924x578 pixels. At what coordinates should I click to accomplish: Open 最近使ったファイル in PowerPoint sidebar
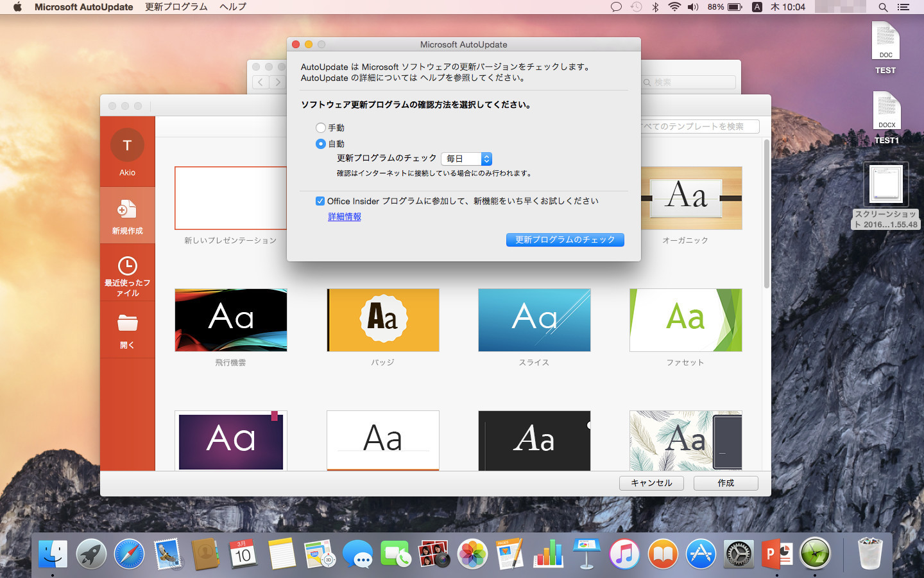[127, 272]
